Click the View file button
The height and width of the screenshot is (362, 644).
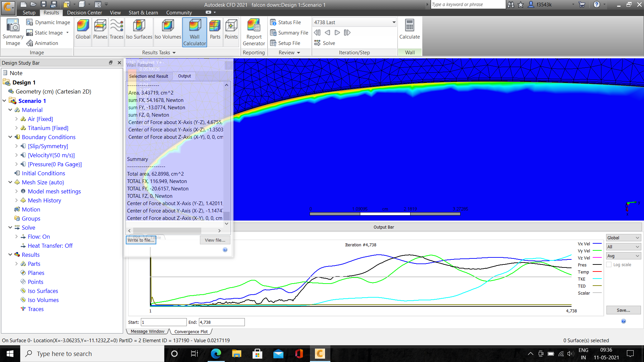pos(215,240)
